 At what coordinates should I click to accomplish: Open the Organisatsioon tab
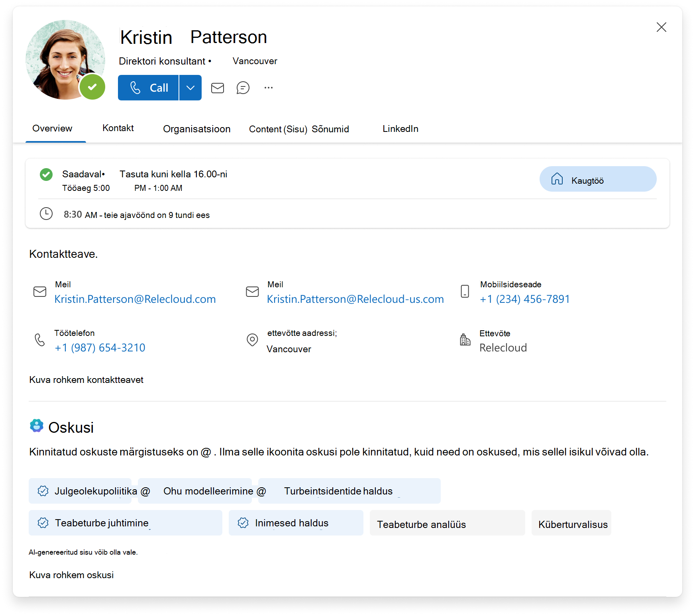click(x=197, y=129)
